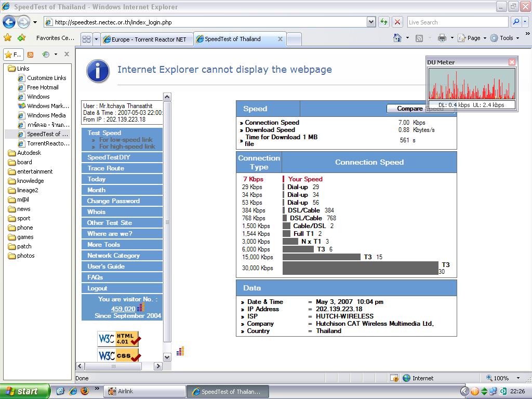Open the Tools menu

[505, 38]
